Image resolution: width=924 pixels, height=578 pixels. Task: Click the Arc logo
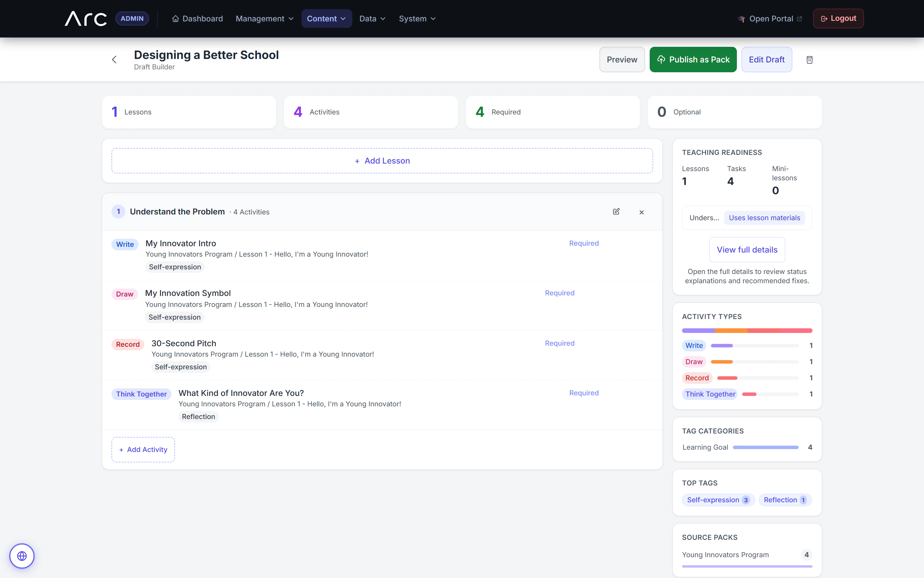coord(85,18)
